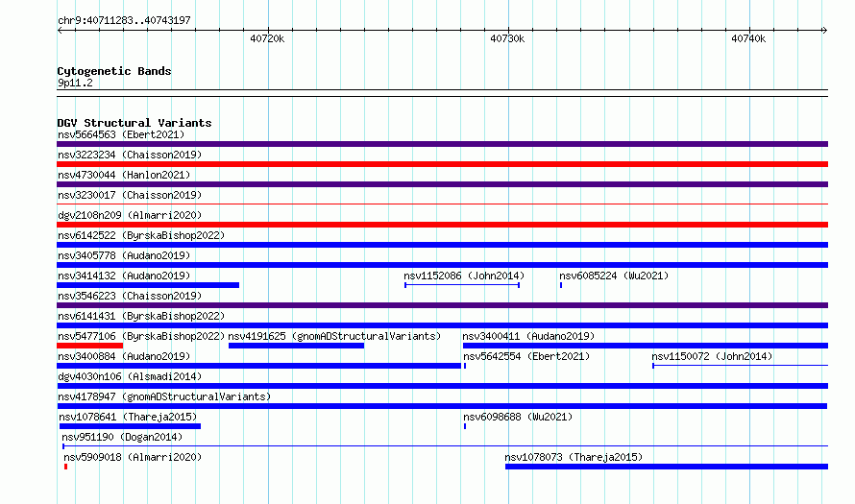855x504 pixels.
Task: Click the nsv3414132 (Audano2019) label
Action: tap(124, 276)
